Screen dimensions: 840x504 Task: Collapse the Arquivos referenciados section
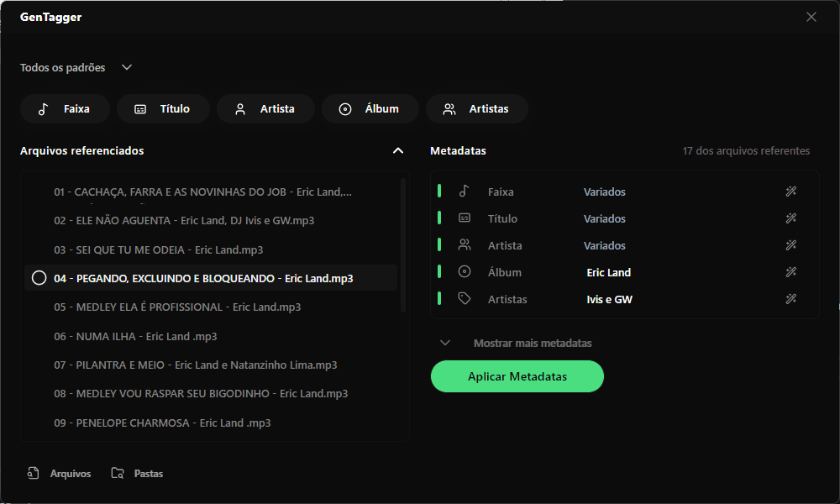pyautogui.click(x=398, y=151)
